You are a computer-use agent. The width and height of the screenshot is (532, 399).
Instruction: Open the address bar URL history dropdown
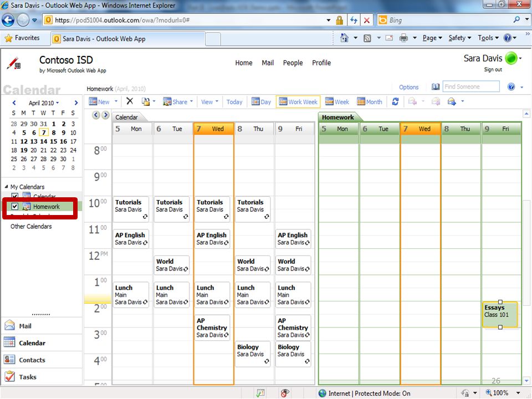329,21
